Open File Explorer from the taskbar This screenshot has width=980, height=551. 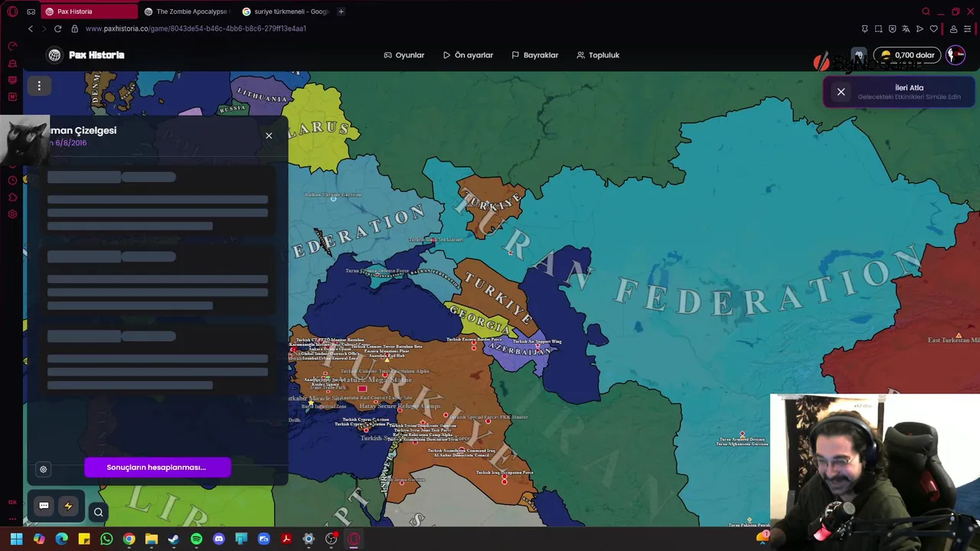[x=152, y=539]
